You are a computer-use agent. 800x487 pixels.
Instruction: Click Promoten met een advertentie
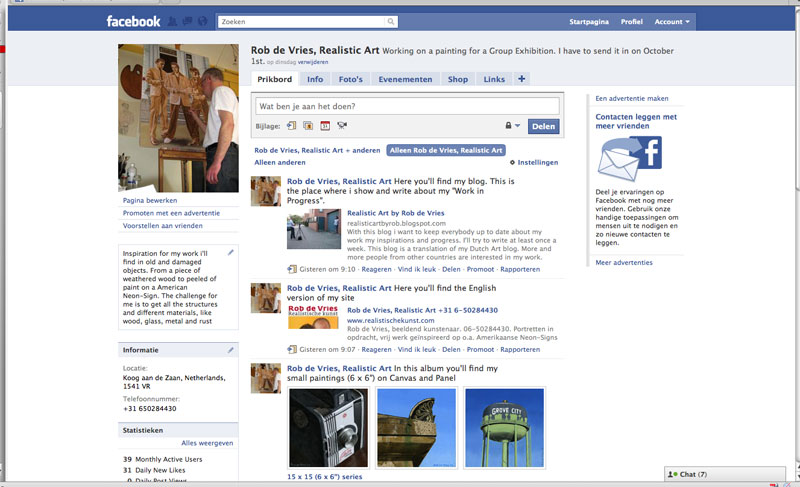171,213
